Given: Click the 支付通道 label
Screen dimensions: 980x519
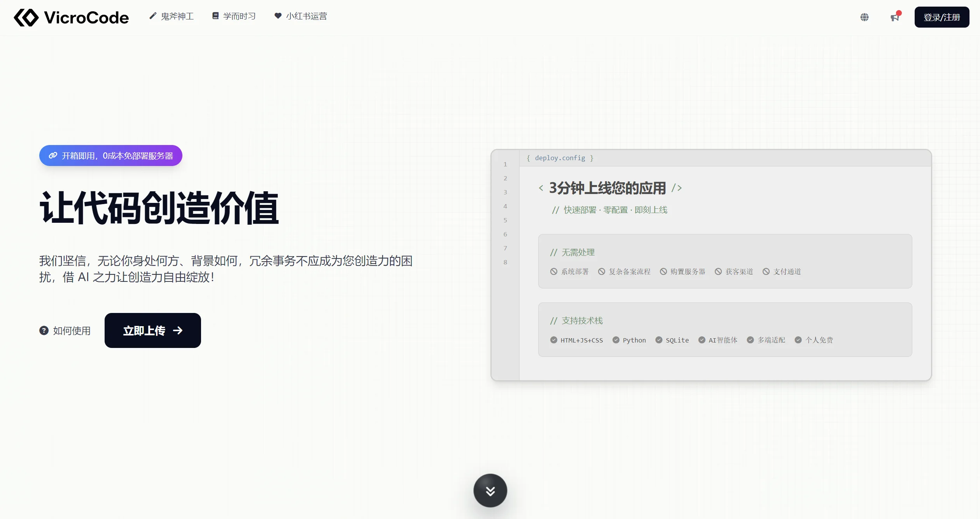Looking at the screenshot, I should [787, 272].
